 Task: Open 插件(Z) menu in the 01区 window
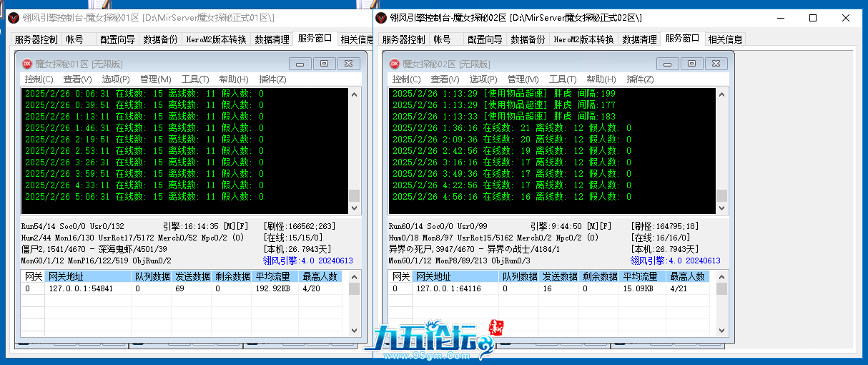pyautogui.click(x=272, y=79)
